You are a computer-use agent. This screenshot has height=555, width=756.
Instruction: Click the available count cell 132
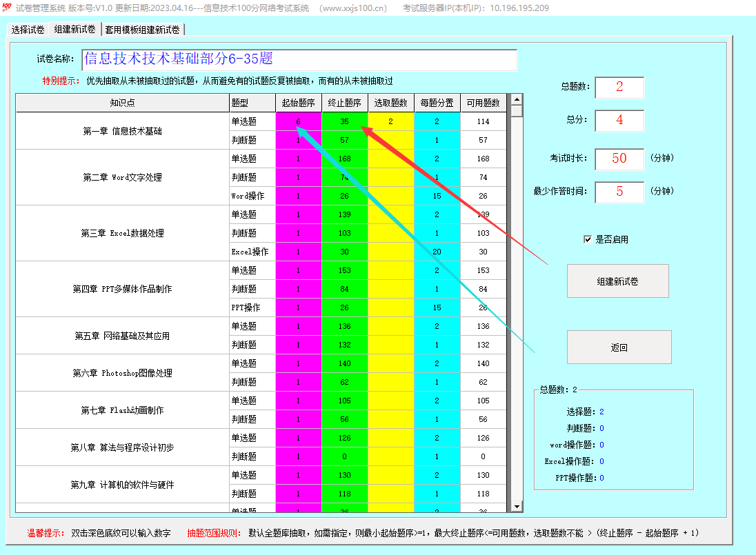483,345
